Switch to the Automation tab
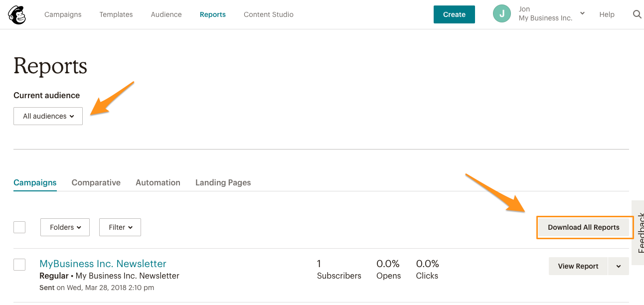This screenshot has height=305, width=644. [158, 182]
